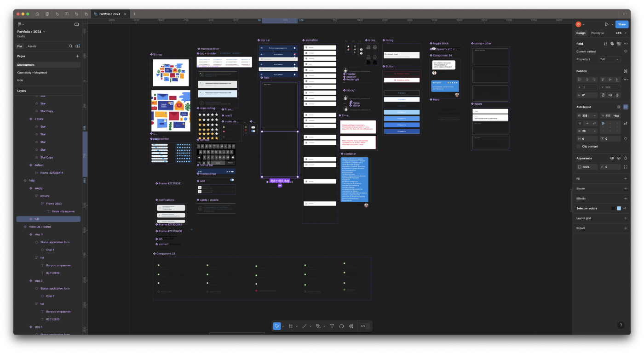Toggle layer visibility eye icon in Appearance
644x353 pixels.
pos(619,158)
